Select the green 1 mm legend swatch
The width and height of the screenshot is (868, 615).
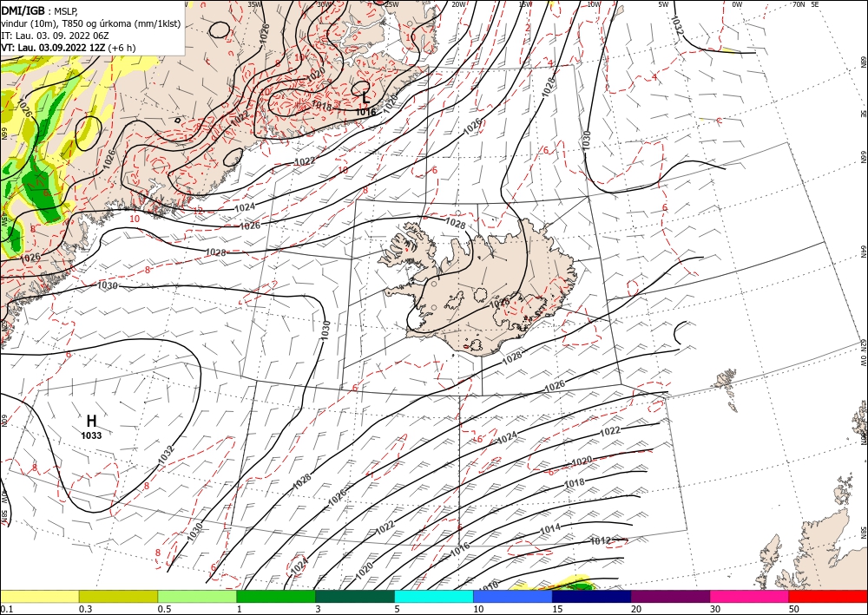pyautogui.click(x=276, y=596)
